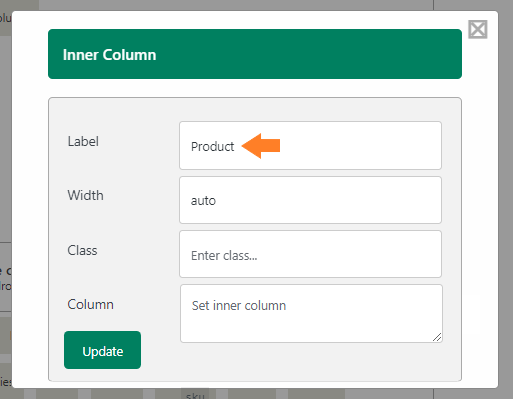Close the Inner Column dialog
Image resolution: width=513 pixels, height=399 pixels.
click(478, 29)
